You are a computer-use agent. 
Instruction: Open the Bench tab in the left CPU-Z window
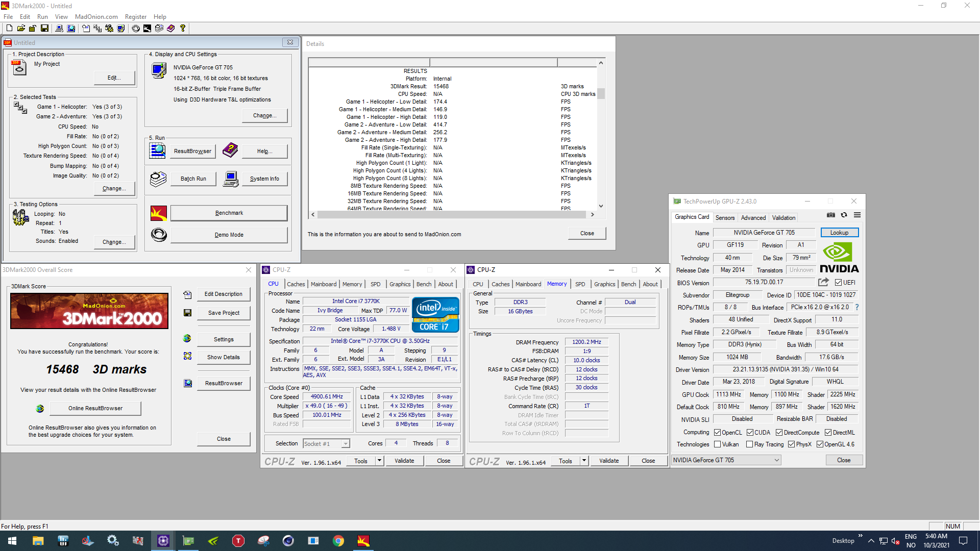coord(424,284)
